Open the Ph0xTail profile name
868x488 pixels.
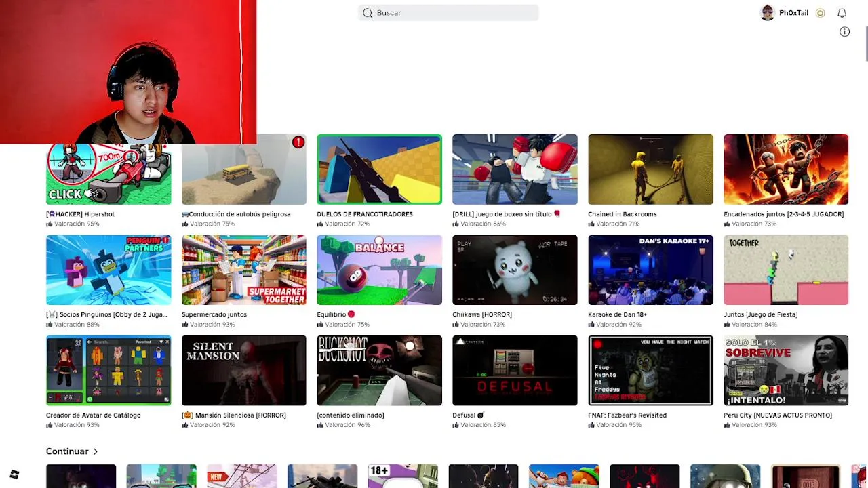793,13
